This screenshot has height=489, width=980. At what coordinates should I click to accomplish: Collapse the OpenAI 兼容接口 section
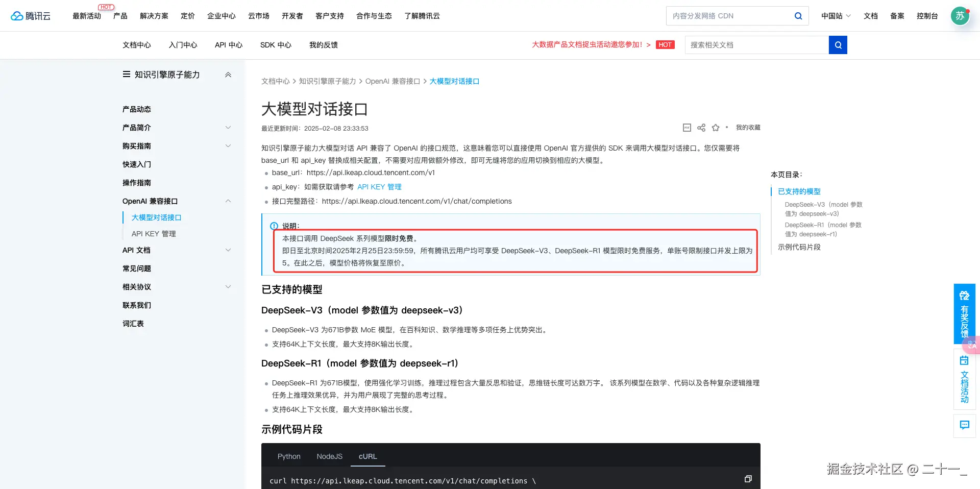(228, 201)
